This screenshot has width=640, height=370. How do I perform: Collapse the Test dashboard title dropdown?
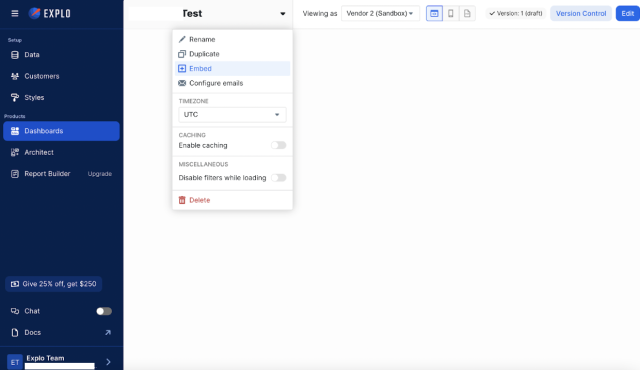tap(282, 13)
